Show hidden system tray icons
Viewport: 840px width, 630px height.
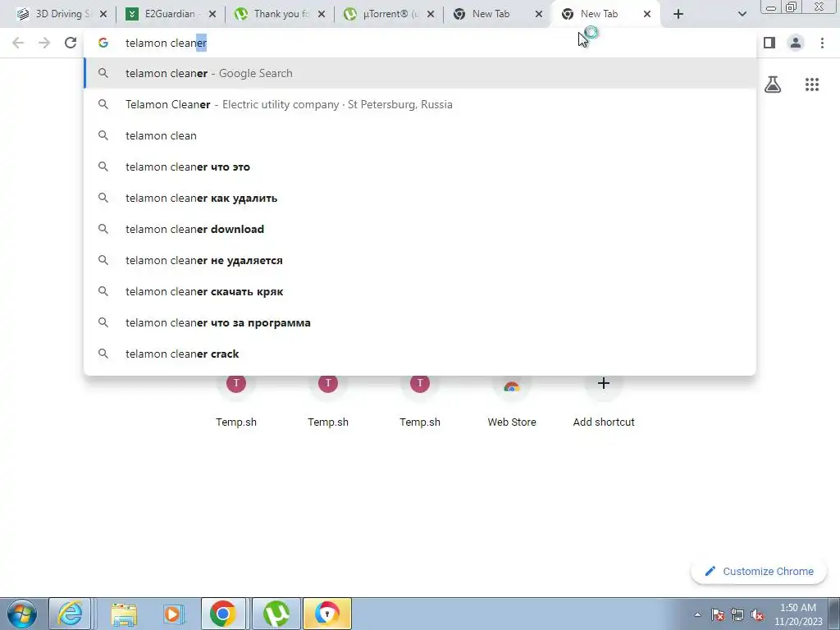697,614
